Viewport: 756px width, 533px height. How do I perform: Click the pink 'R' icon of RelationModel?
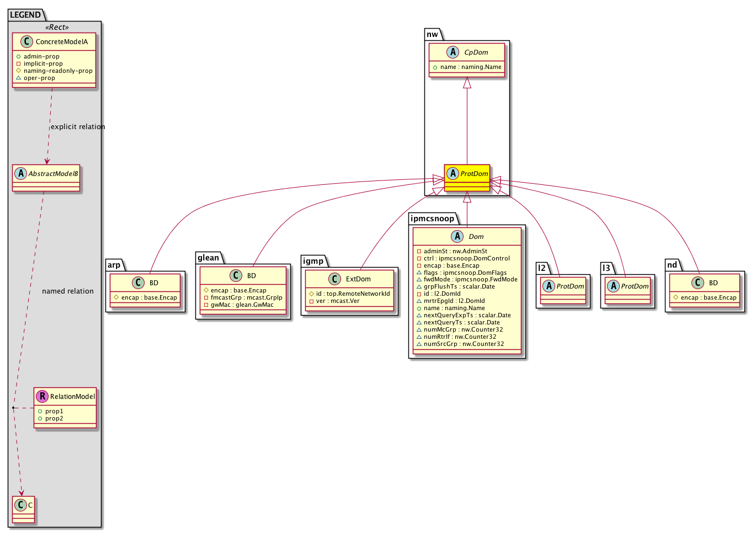[x=42, y=396]
